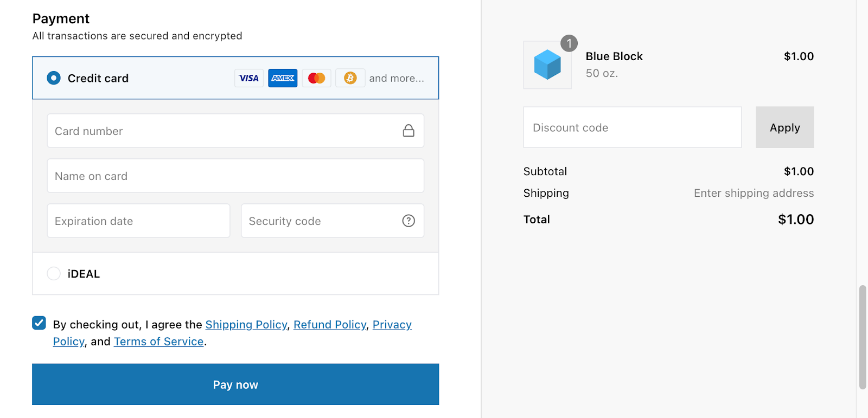Expand the 'and more...' payment methods

pos(397,78)
